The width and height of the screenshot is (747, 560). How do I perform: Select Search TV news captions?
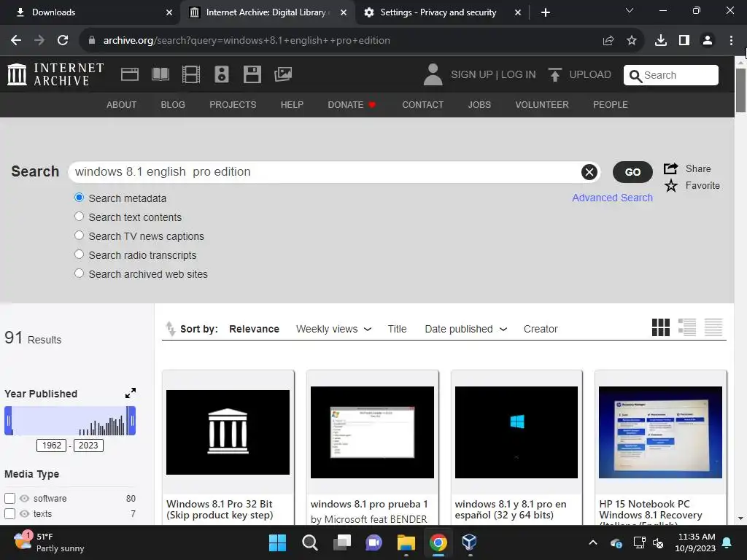[79, 236]
